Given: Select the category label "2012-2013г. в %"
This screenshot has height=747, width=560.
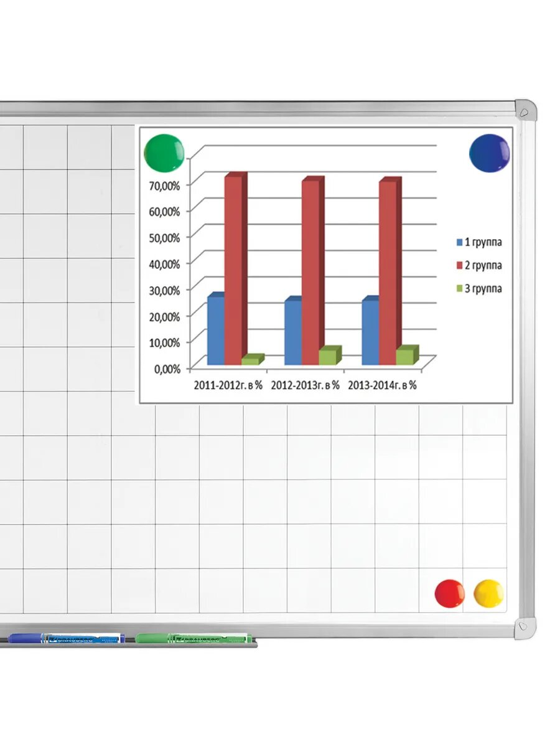Looking at the screenshot, I should click(x=306, y=385).
